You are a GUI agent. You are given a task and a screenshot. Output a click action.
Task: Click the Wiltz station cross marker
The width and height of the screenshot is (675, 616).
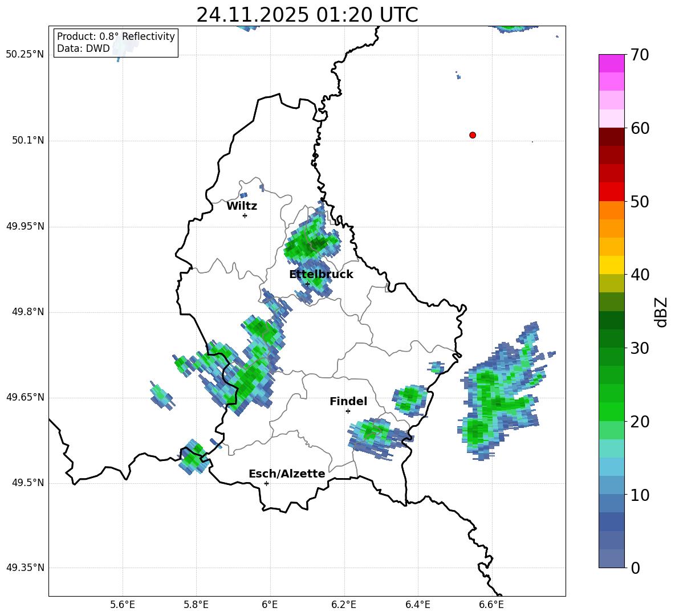point(245,215)
